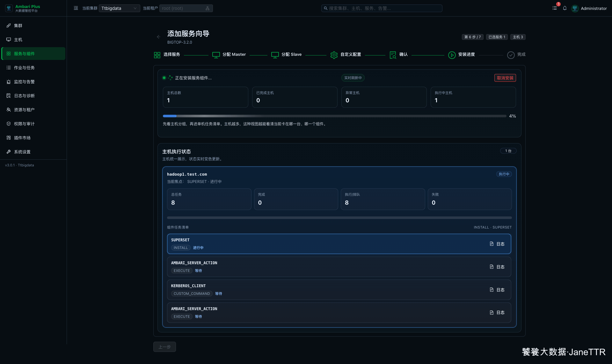The height and width of the screenshot is (364, 612).
Task: Select 服务与组件 in the sidebar
Action: tap(33, 54)
